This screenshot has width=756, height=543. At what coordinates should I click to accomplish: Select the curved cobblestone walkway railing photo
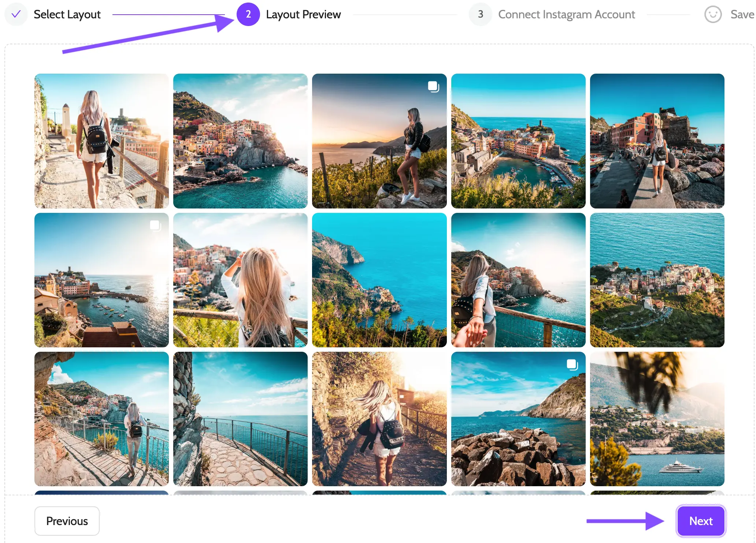[240, 419]
